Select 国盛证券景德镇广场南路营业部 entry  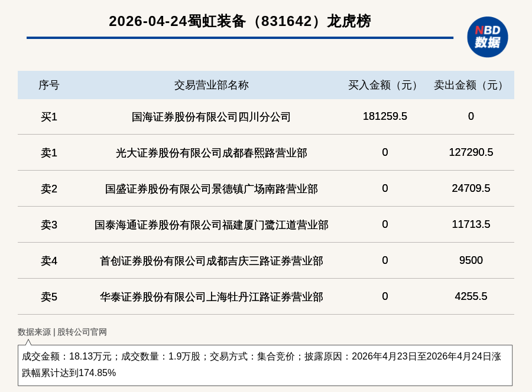(211, 189)
